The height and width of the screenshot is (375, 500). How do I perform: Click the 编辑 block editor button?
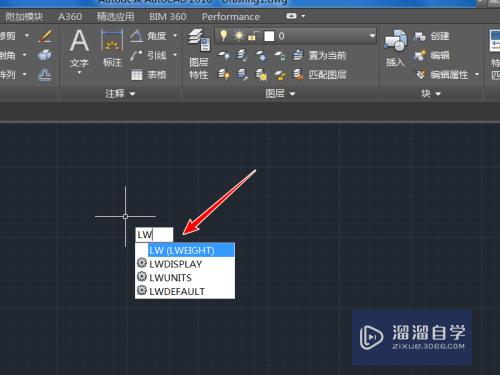point(432,55)
